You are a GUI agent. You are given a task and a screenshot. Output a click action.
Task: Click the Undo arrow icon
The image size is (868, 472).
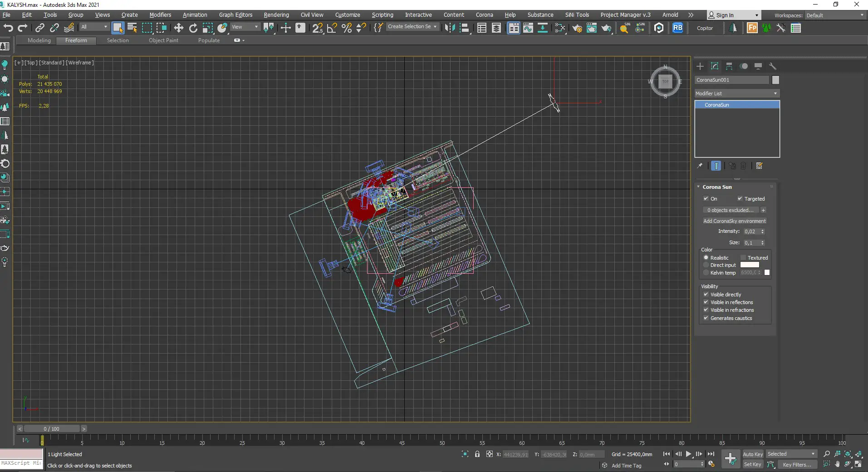click(x=8, y=28)
